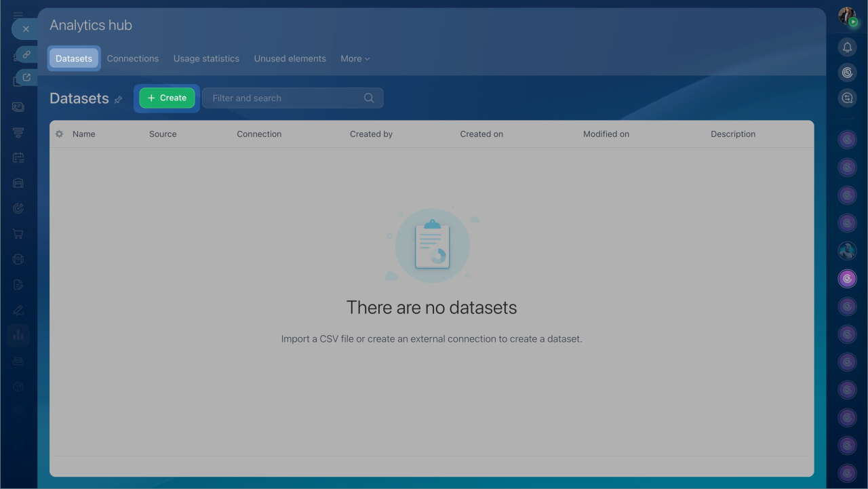Close the slider panel with X
This screenshot has height=489, width=868.
(26, 29)
